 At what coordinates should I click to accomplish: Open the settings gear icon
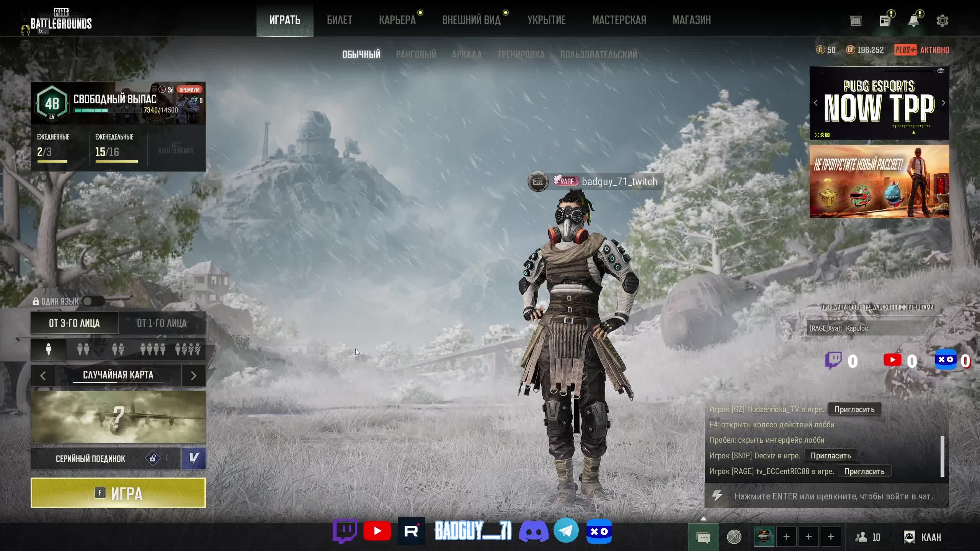coord(942,21)
